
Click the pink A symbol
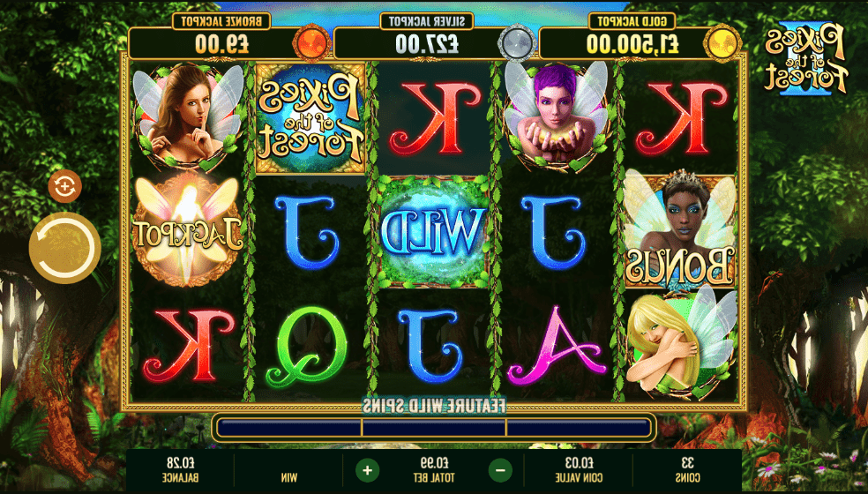pos(556,346)
